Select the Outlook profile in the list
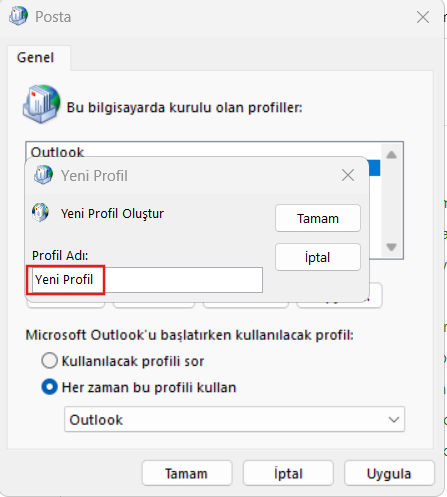This screenshot has width=447, height=497. [57, 152]
